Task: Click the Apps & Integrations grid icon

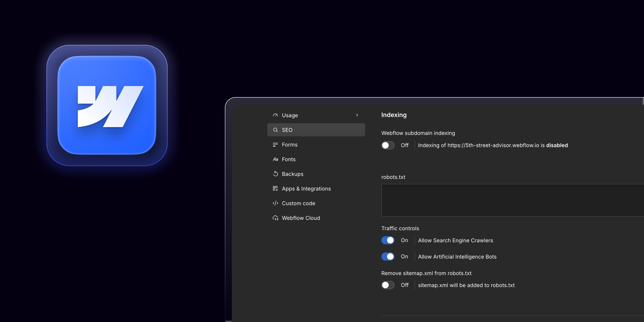Action: pos(275,189)
